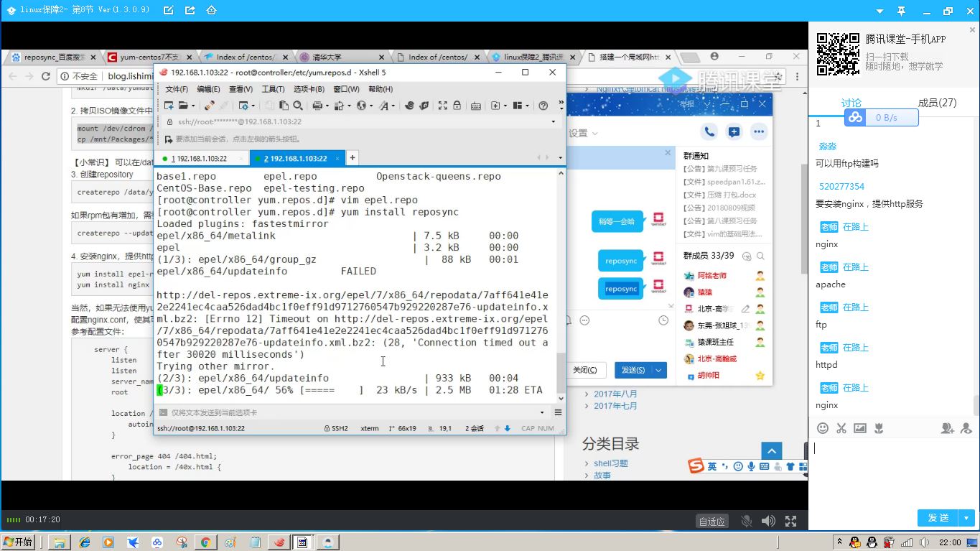Click the New Session icon in Xshell toolbar
The height and width of the screenshot is (551, 980).
pos(169,106)
